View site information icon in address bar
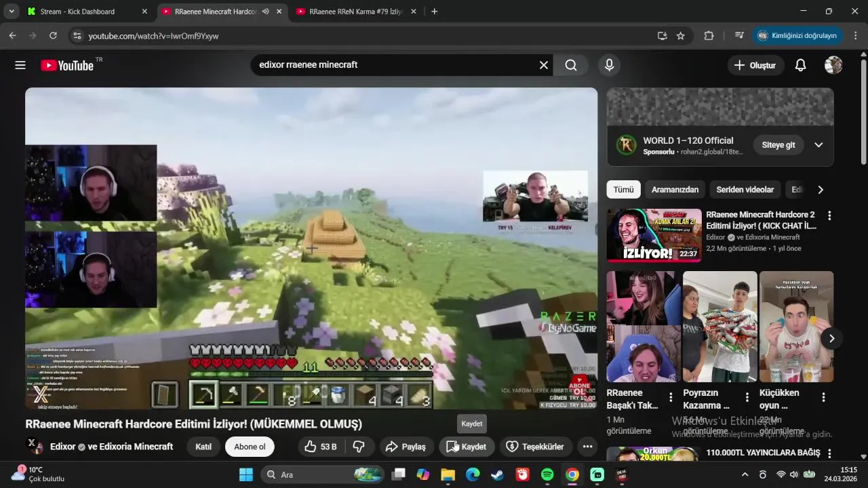Image resolution: width=868 pixels, height=488 pixels. (x=77, y=36)
